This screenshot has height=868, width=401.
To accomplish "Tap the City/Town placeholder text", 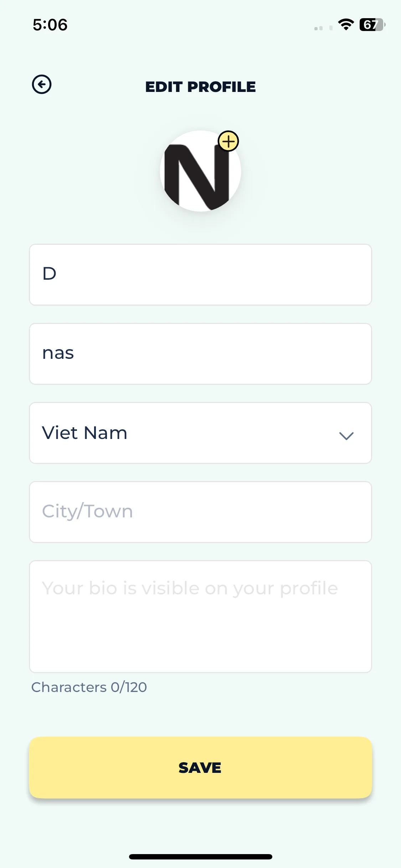I will [87, 512].
